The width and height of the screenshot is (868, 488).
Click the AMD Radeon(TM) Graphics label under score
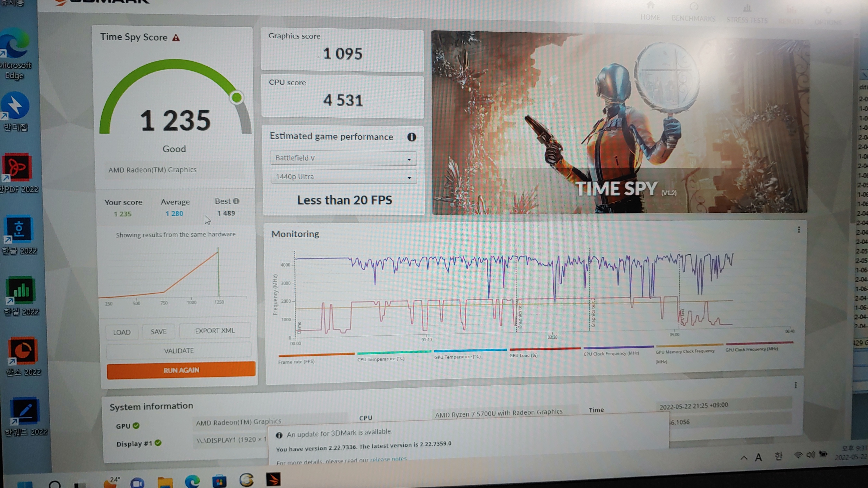pyautogui.click(x=152, y=170)
